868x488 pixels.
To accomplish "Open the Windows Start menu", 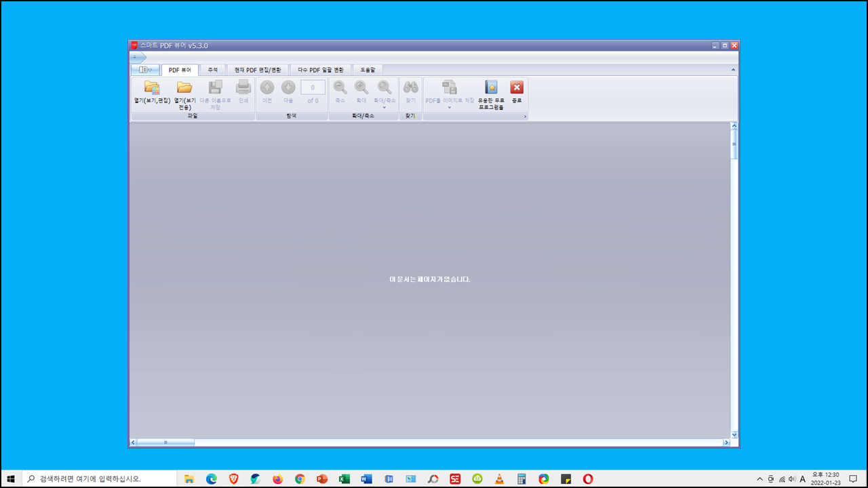I will pyautogui.click(x=11, y=479).
